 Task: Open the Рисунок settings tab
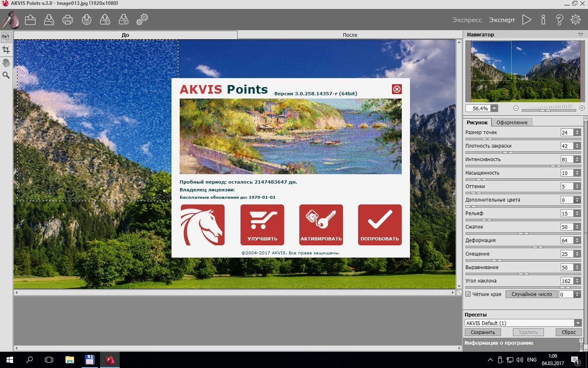477,122
